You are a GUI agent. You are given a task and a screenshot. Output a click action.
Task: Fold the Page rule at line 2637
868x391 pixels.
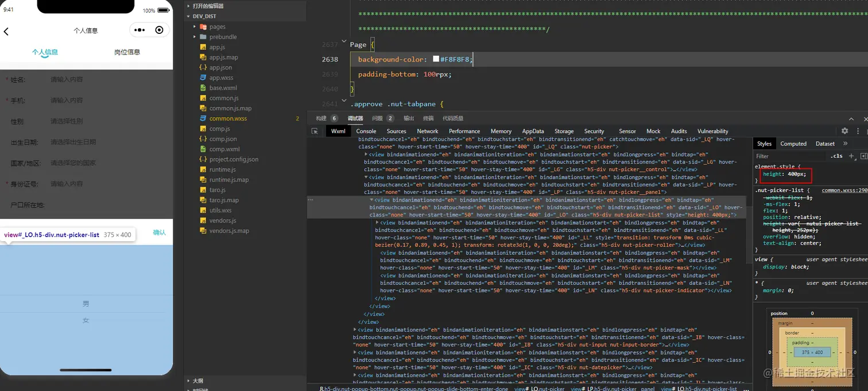click(x=344, y=41)
